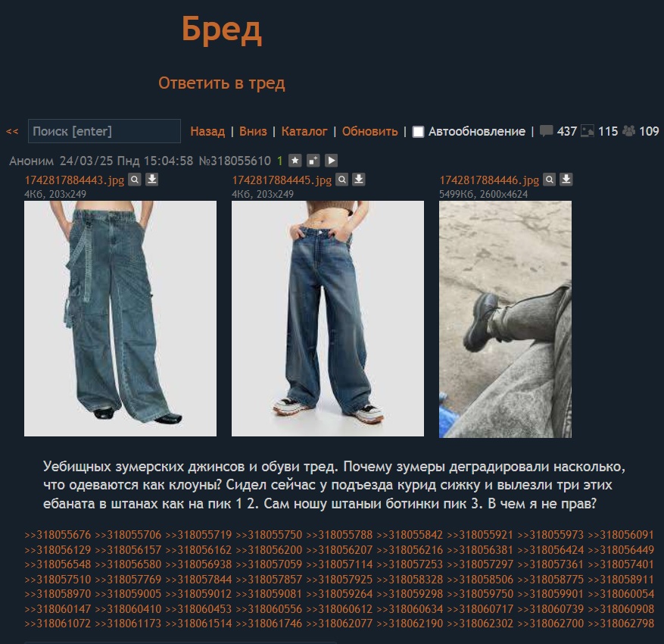Click the Поиск [enter] search field

click(104, 131)
